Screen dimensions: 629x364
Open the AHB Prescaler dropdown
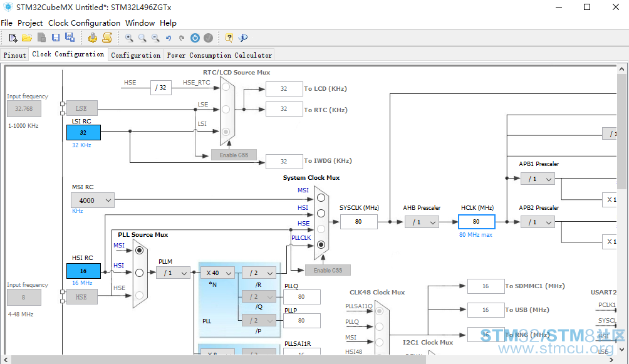(422, 222)
